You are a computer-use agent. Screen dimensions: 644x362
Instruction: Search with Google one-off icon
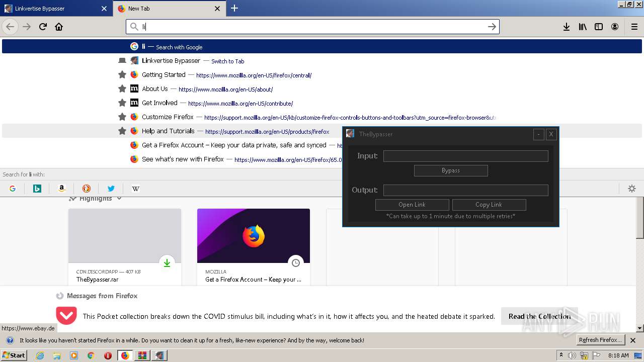[x=13, y=189]
